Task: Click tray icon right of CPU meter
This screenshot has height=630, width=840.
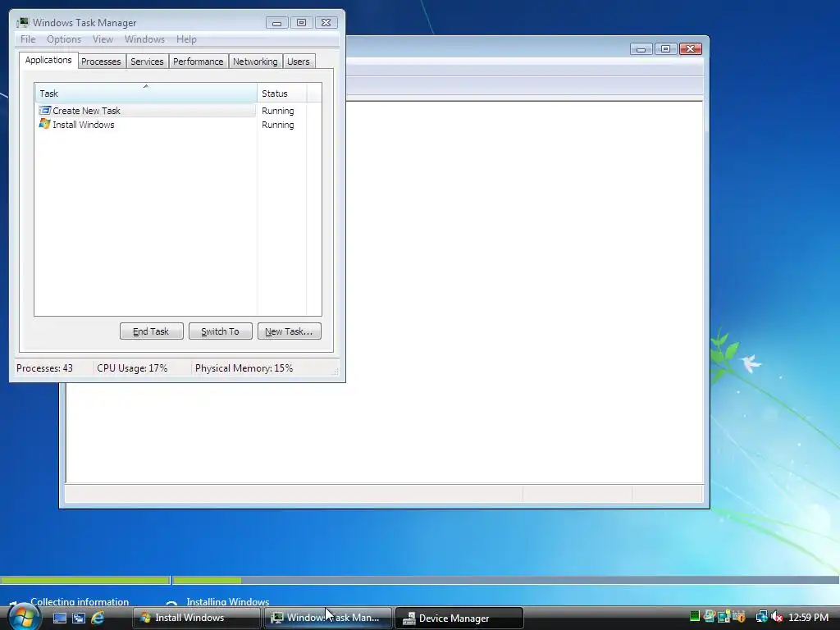Action: coord(710,615)
